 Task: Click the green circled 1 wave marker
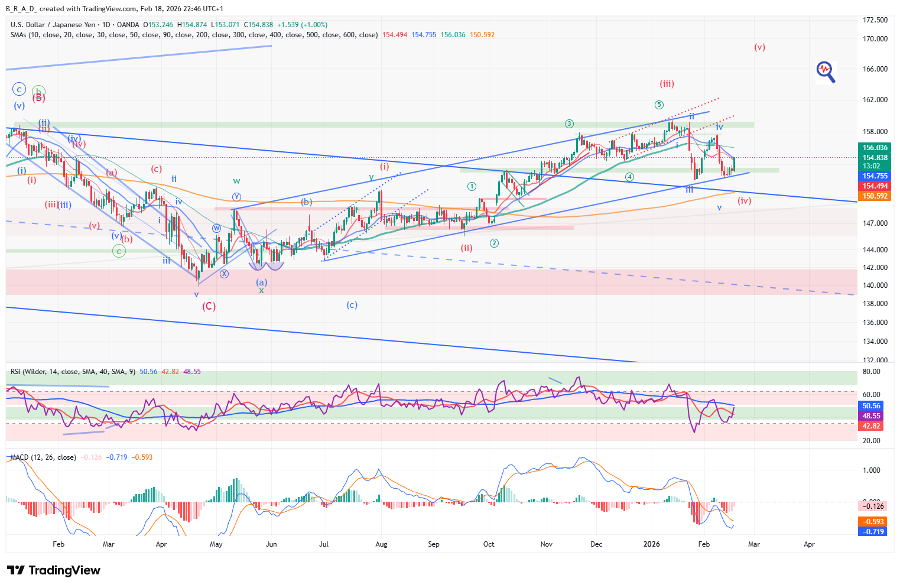pos(472,187)
